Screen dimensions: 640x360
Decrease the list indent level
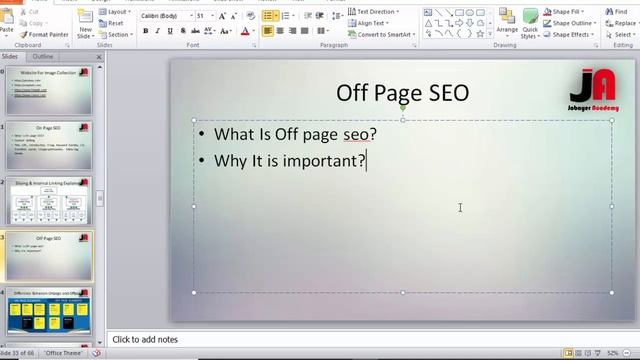tap(308, 16)
